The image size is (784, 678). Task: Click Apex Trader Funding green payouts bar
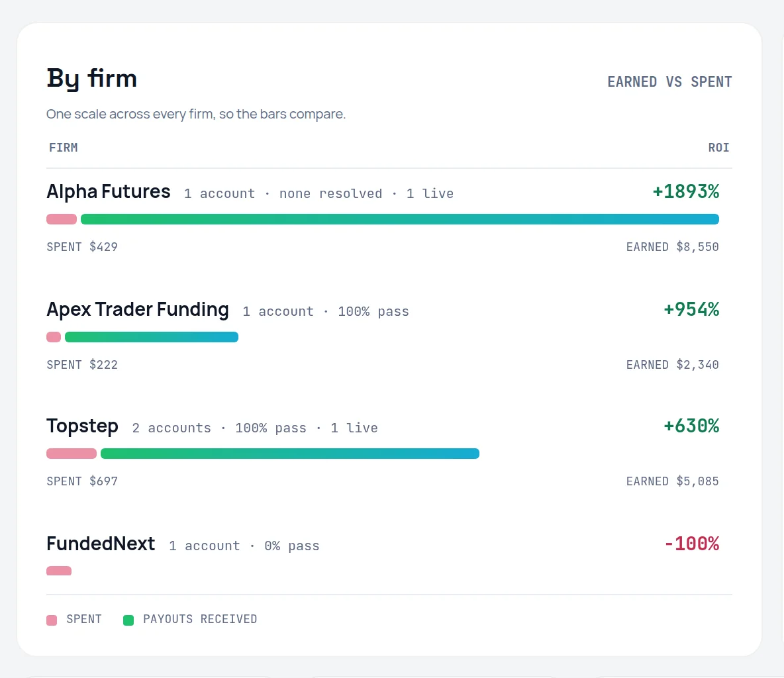click(x=152, y=337)
